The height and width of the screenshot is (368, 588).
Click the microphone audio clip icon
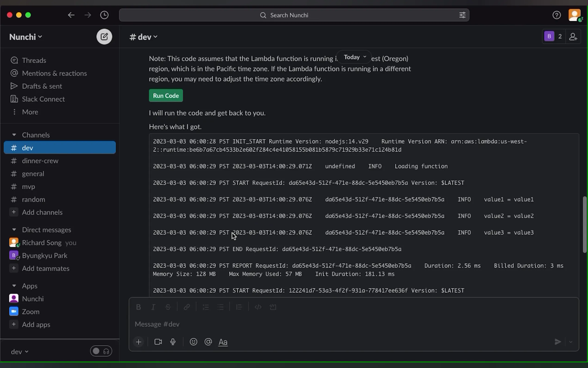pyautogui.click(x=173, y=342)
